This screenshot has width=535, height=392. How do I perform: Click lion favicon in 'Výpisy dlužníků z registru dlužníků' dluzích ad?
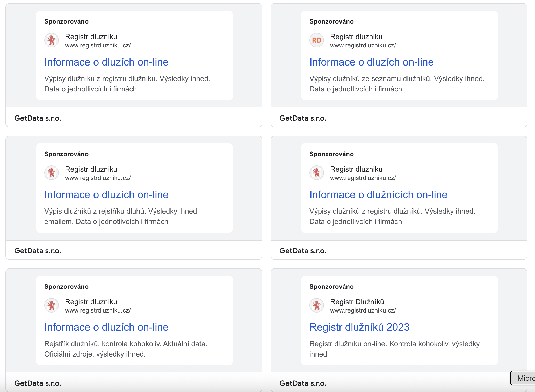52,40
